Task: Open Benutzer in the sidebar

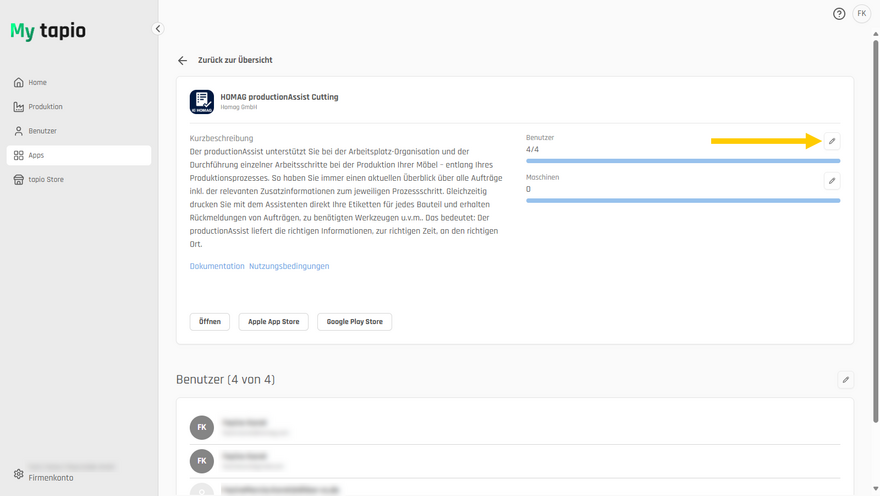Action: pyautogui.click(x=79, y=131)
